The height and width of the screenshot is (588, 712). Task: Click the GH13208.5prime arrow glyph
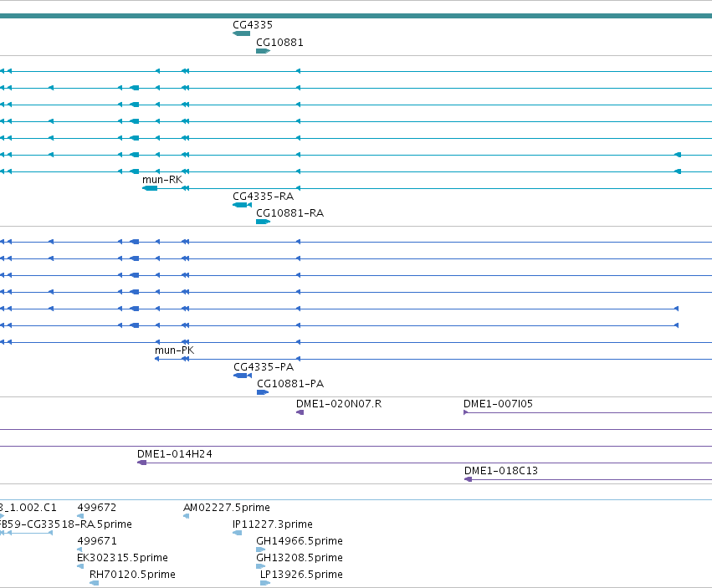click(261, 566)
